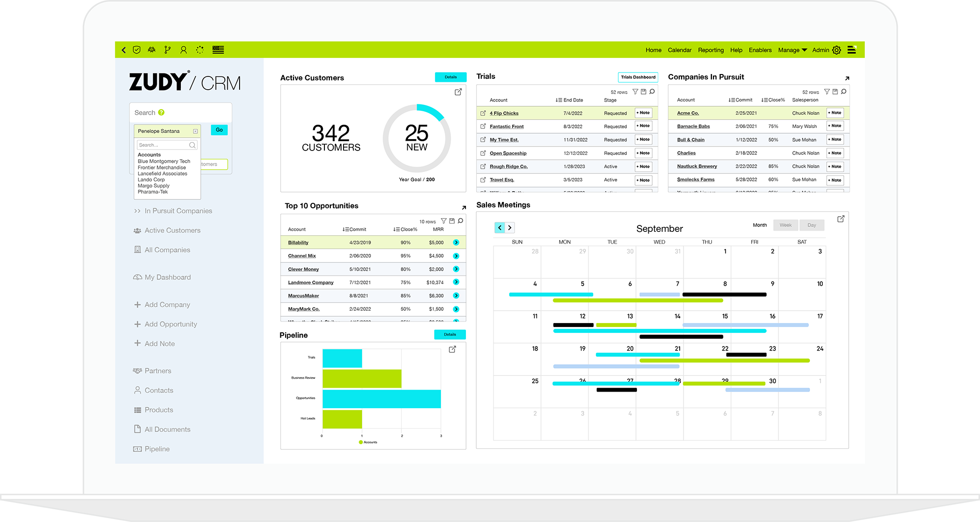Image resolution: width=980 pixels, height=522 pixels.
Task: Expand the Manage dropdown menu
Action: point(792,50)
